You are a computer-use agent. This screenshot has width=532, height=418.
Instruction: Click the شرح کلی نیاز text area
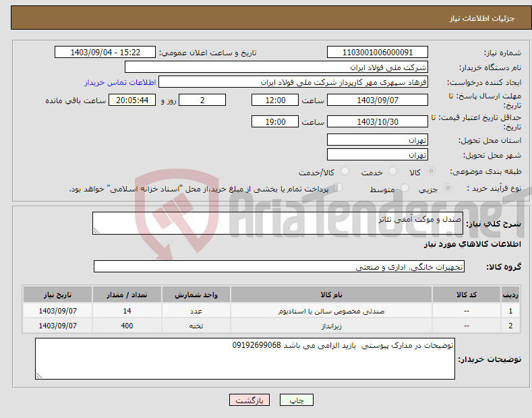(278, 223)
